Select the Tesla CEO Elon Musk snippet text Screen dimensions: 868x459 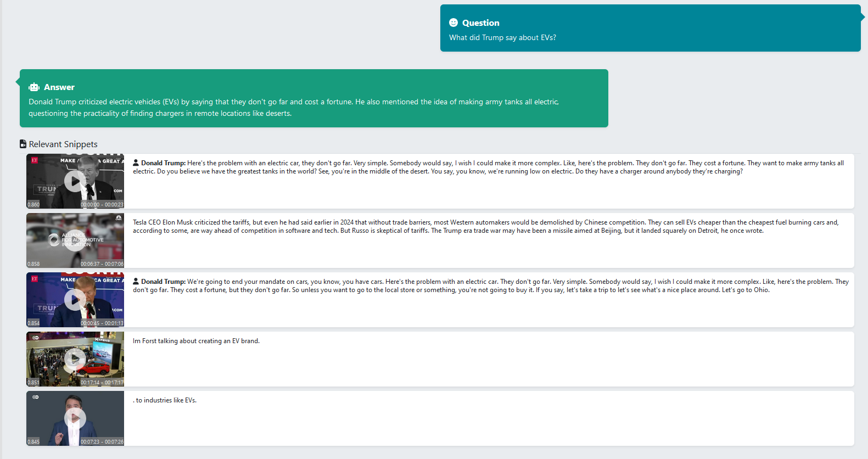485,226
